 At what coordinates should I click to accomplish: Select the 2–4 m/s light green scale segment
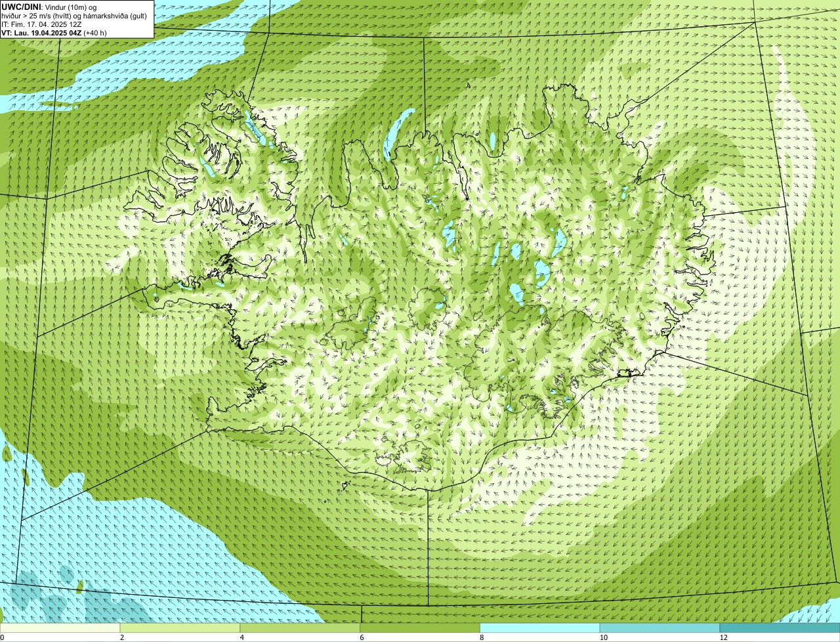[180, 628]
